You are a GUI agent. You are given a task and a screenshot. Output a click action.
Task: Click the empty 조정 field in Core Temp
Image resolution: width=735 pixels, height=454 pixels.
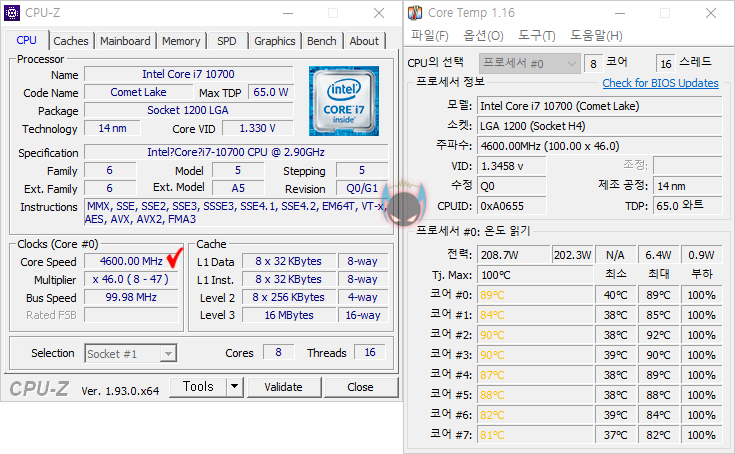[688, 165]
